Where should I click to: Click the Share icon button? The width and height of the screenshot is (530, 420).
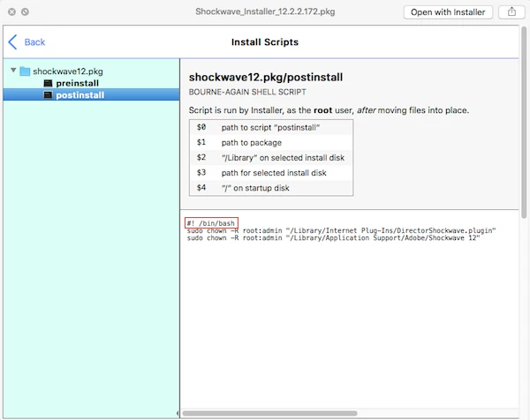click(x=511, y=12)
